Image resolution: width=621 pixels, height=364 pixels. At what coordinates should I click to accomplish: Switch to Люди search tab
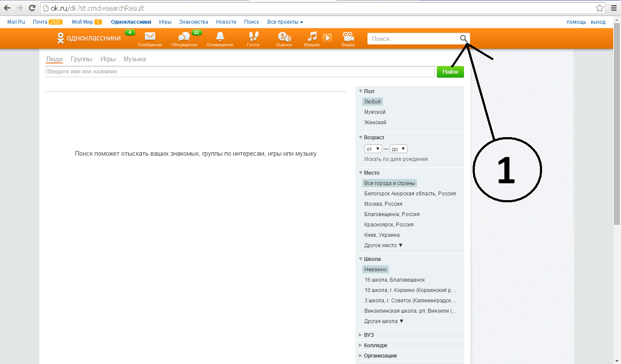click(x=54, y=59)
